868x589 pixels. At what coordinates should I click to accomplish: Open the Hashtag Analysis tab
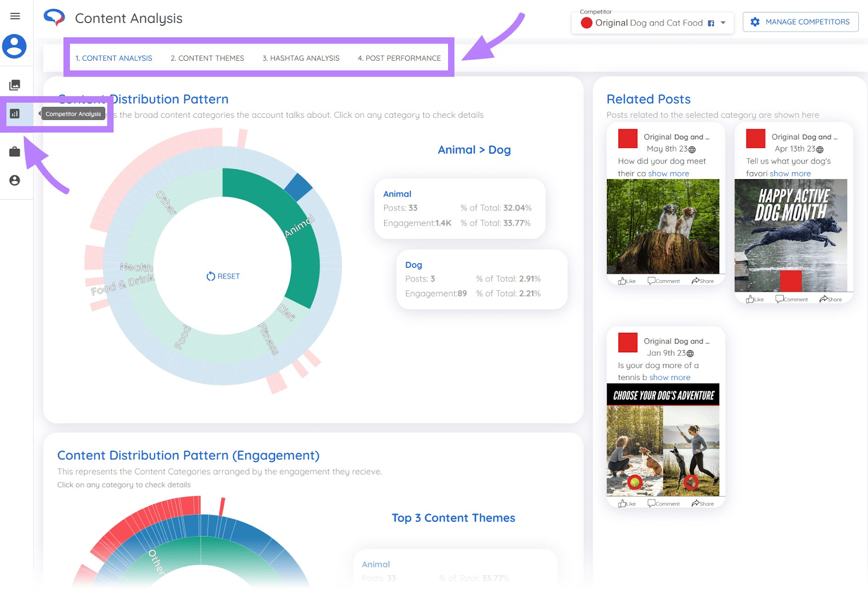[301, 58]
